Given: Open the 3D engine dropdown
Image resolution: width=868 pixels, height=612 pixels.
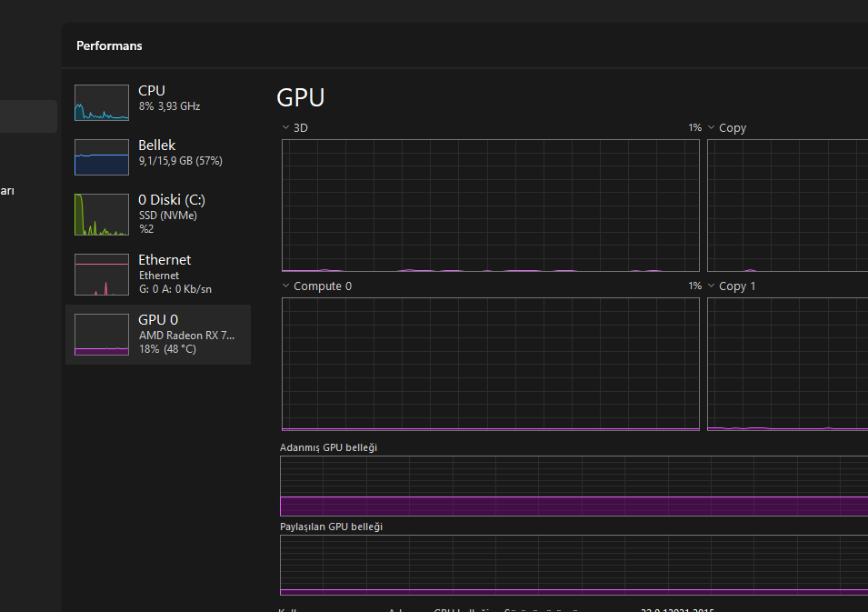Looking at the screenshot, I should pos(295,128).
